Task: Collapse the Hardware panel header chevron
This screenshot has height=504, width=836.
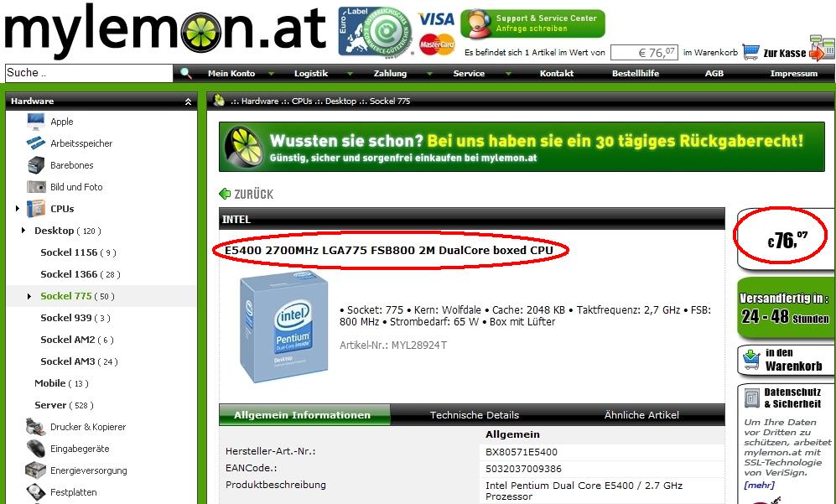Action: click(188, 101)
